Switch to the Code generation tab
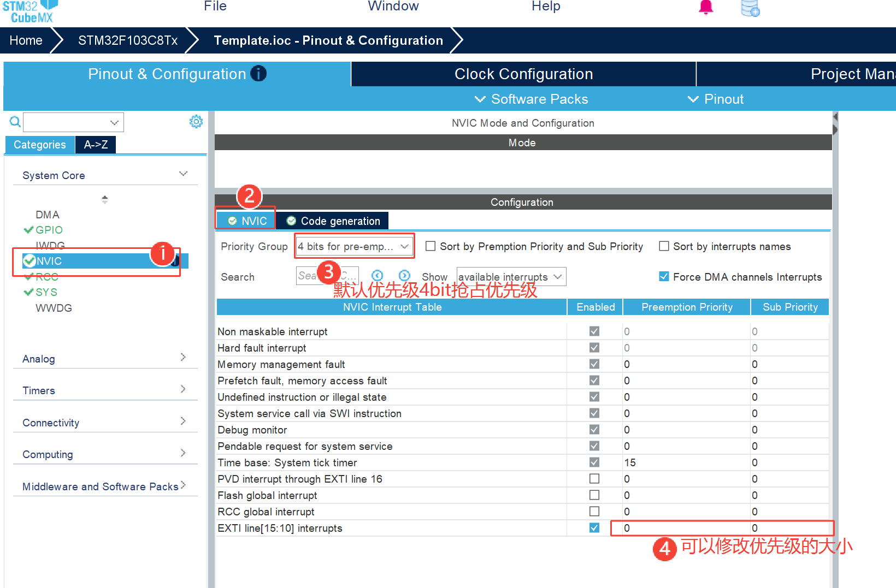 click(333, 221)
